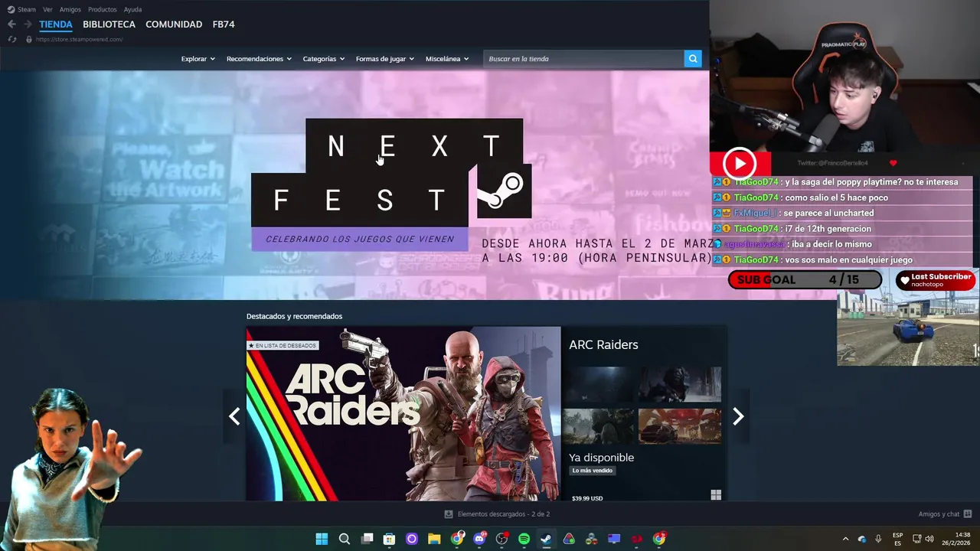The width and height of the screenshot is (980, 551).
Task: Click 'Celebrando los juegos que vienen' banner strip
Action: pos(360,239)
